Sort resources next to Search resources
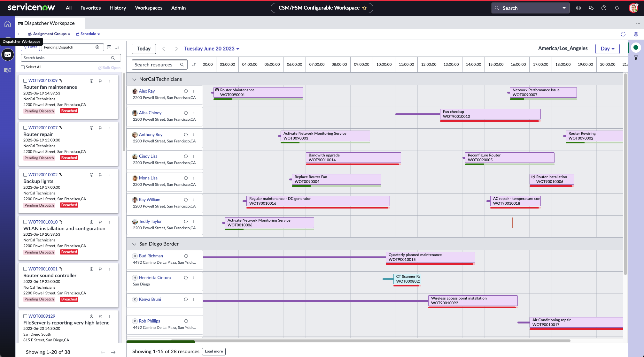 pos(194,65)
